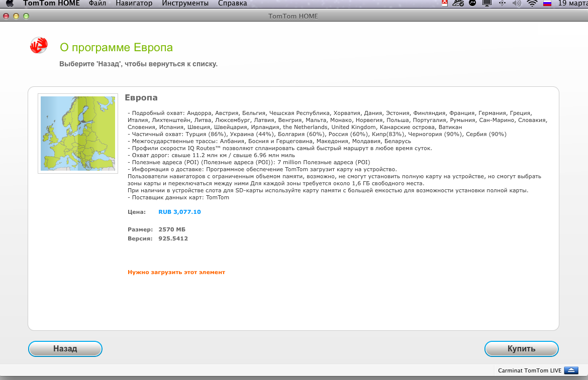The width and height of the screenshot is (588, 380).
Task: Click the Russian flag input source icon
Action: [547, 4]
